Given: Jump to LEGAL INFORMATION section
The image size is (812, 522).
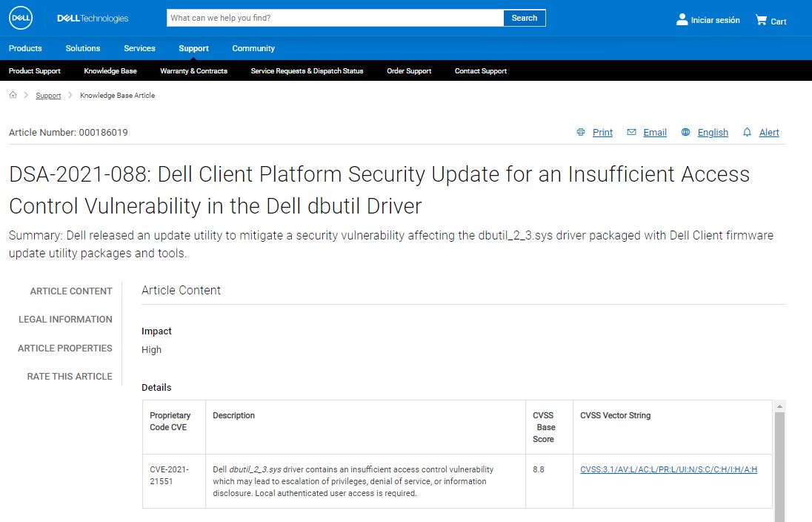Looking at the screenshot, I should [x=65, y=320].
